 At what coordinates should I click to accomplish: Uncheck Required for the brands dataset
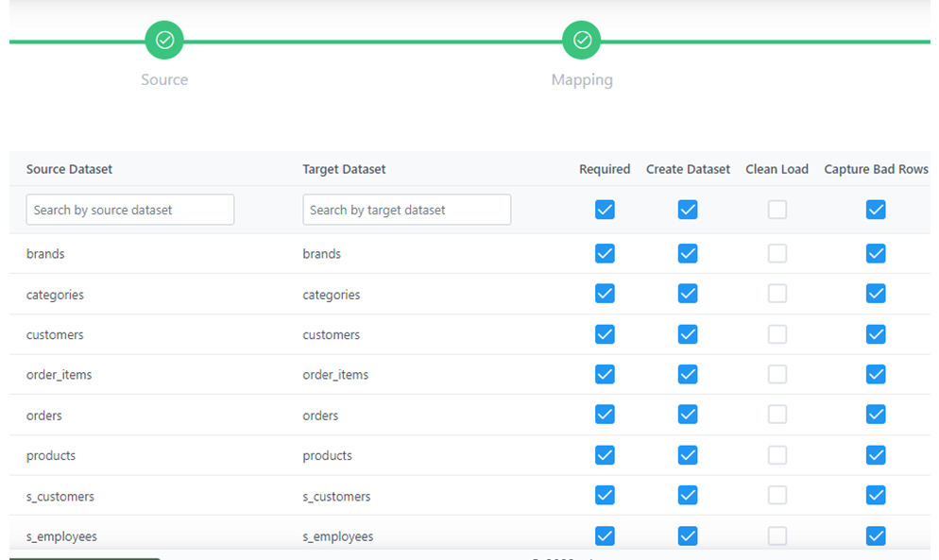tap(605, 253)
